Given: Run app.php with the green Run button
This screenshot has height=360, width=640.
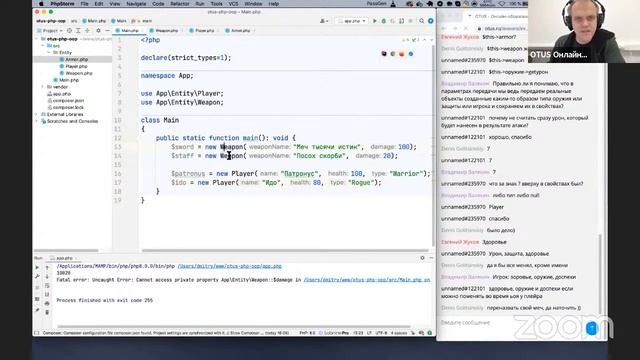Looking at the screenshot, I should click(x=374, y=21).
